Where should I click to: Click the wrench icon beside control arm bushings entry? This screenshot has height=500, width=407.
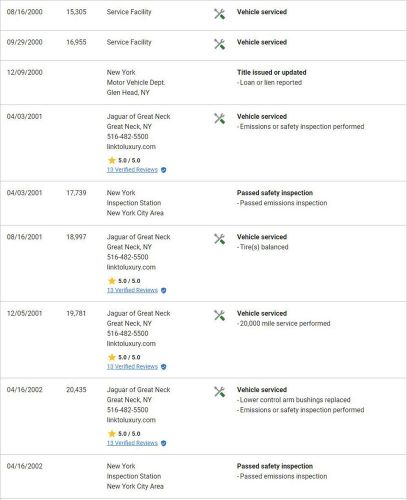(219, 392)
